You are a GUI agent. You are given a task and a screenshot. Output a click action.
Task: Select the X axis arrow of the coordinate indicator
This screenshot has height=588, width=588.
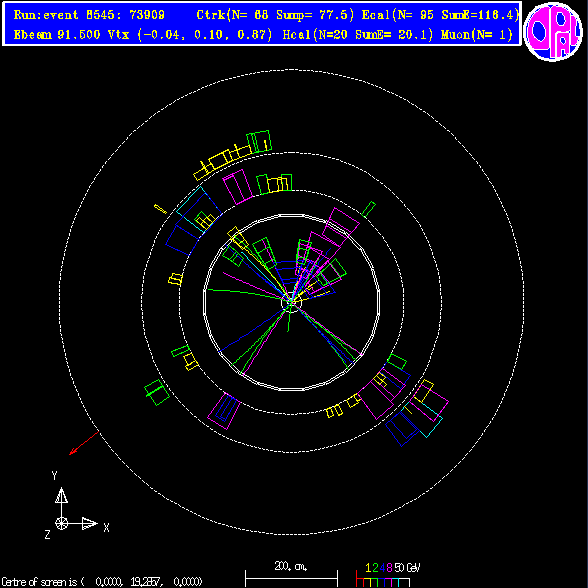click(x=82, y=524)
